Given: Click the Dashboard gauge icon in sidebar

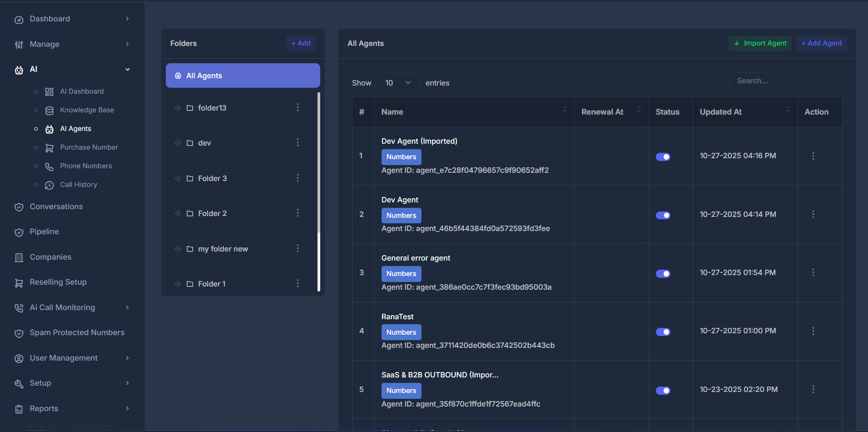Looking at the screenshot, I should [x=19, y=20].
